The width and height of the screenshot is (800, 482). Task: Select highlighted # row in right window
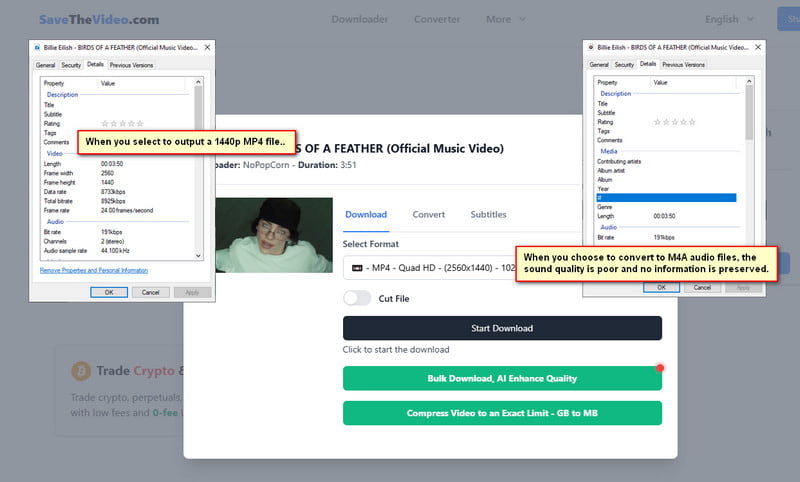pos(666,198)
